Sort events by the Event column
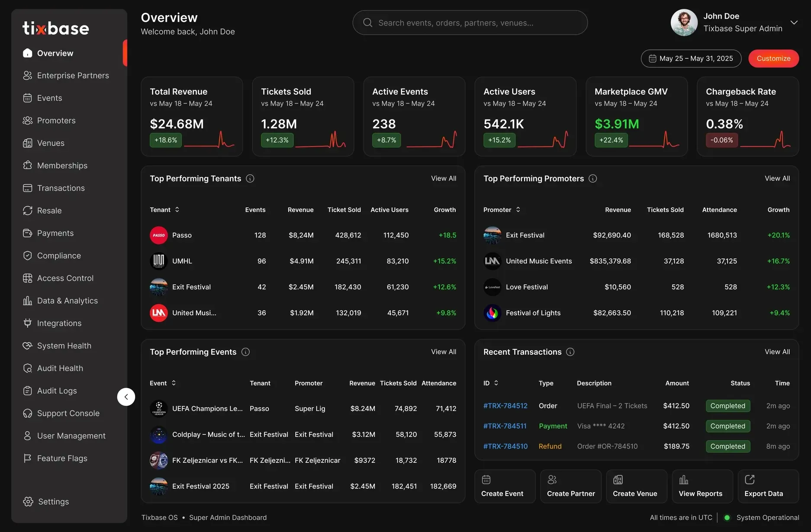Screen dimensions: 811x532 pos(174,383)
